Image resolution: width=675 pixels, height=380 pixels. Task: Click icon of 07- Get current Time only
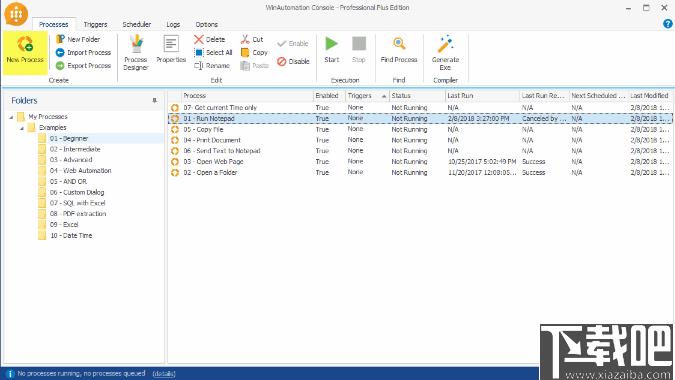tap(175, 108)
